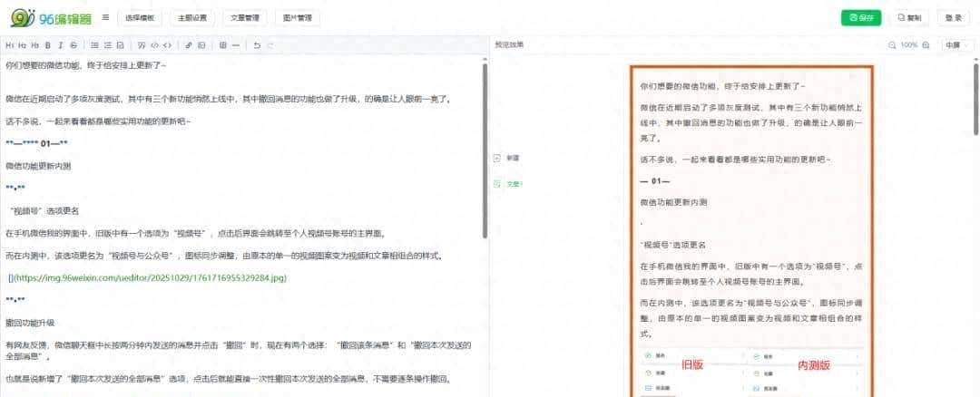980x397 pixels.
Task: Click editor line 微信功能更新内测
Action: [x=38, y=166]
